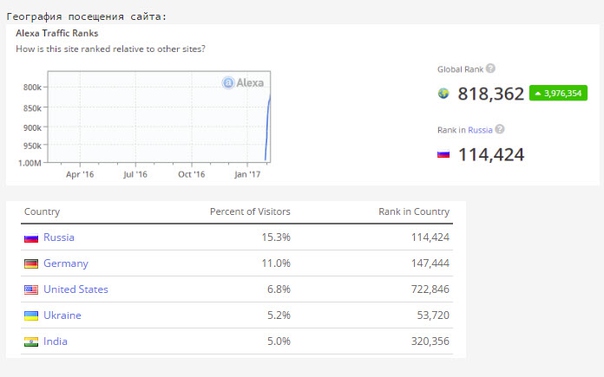
Task: Click the globe icon beside 818,362
Action: 443,93
